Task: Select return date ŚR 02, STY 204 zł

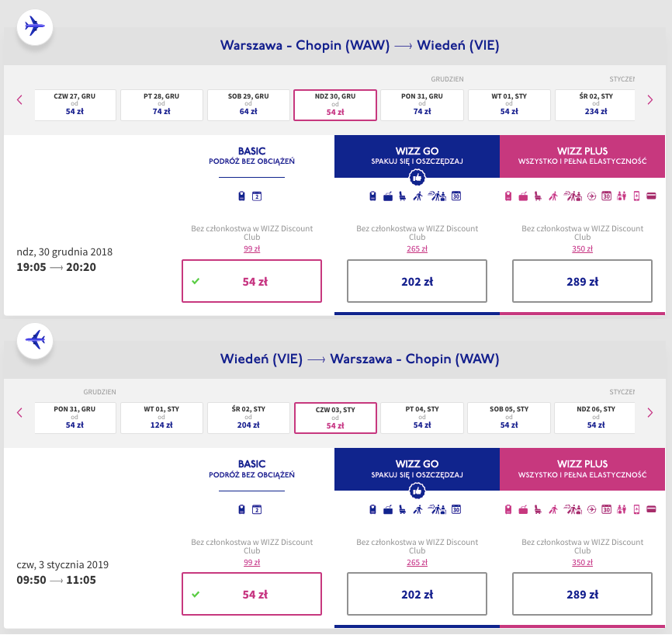Action: [248, 418]
